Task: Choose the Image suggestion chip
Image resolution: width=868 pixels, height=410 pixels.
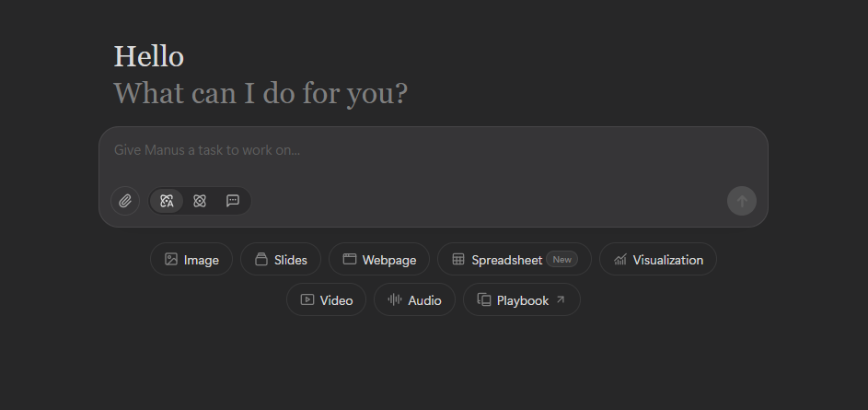Action: [191, 259]
